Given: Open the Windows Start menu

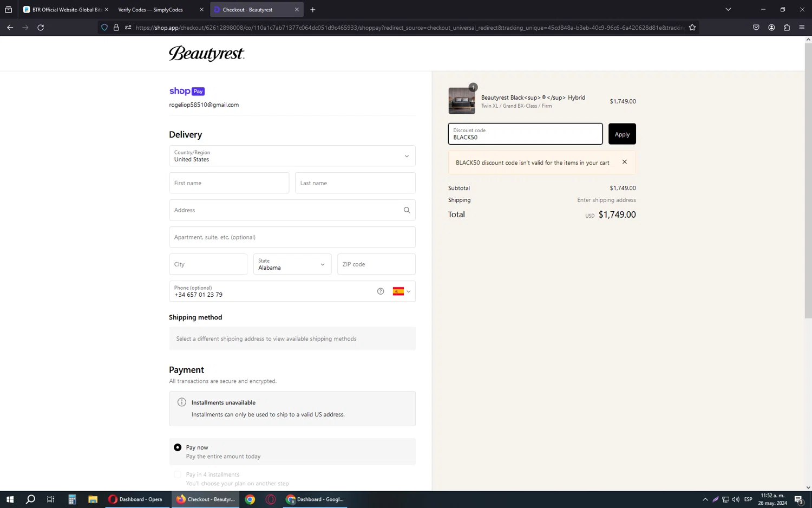Looking at the screenshot, I should (x=10, y=499).
